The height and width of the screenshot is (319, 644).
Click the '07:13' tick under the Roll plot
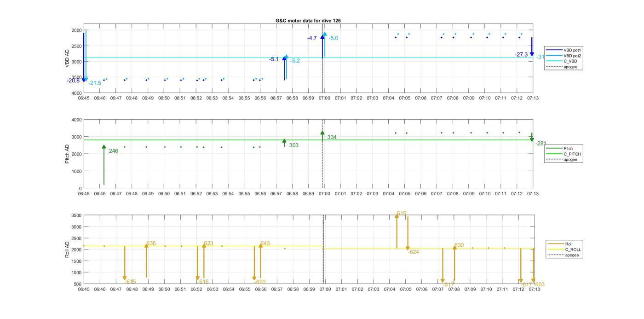535,290
